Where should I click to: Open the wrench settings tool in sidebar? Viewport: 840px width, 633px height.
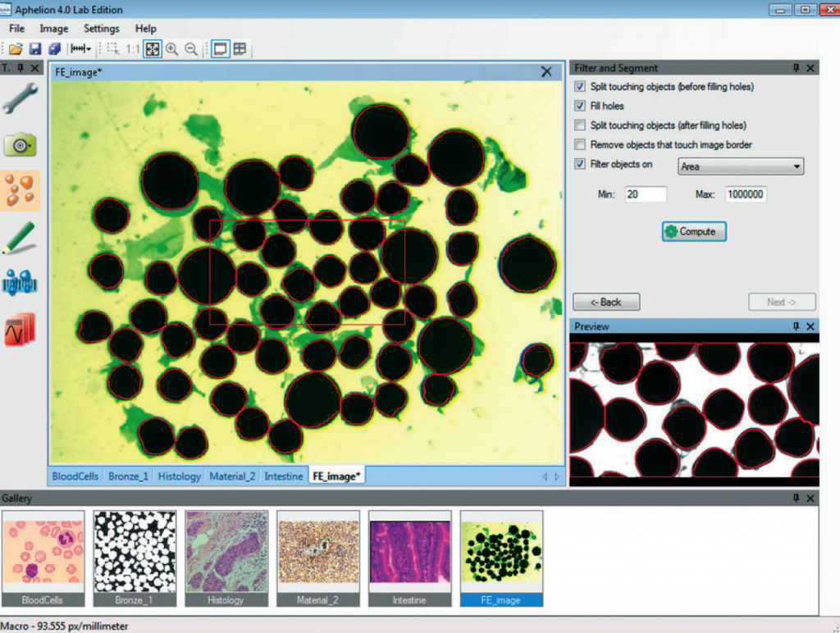(x=20, y=98)
